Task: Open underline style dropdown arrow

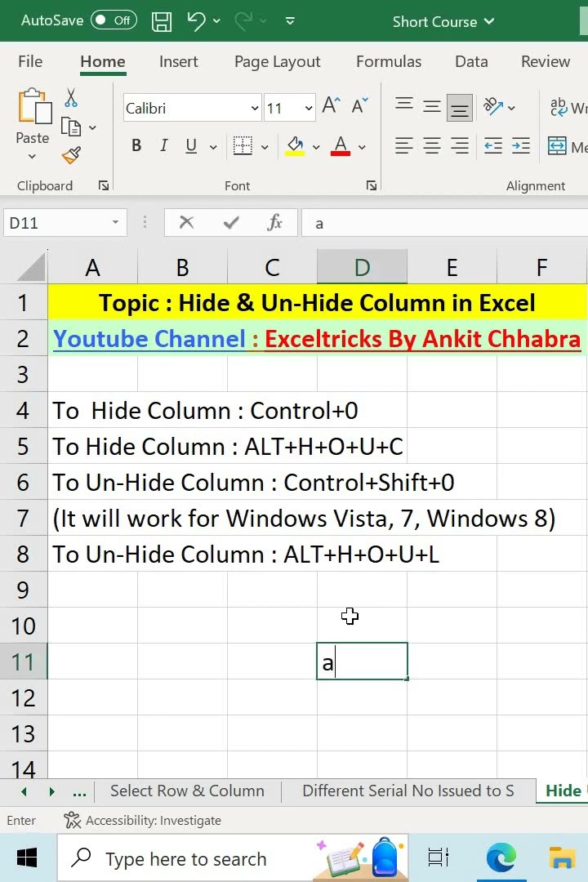Action: pyautogui.click(x=213, y=147)
